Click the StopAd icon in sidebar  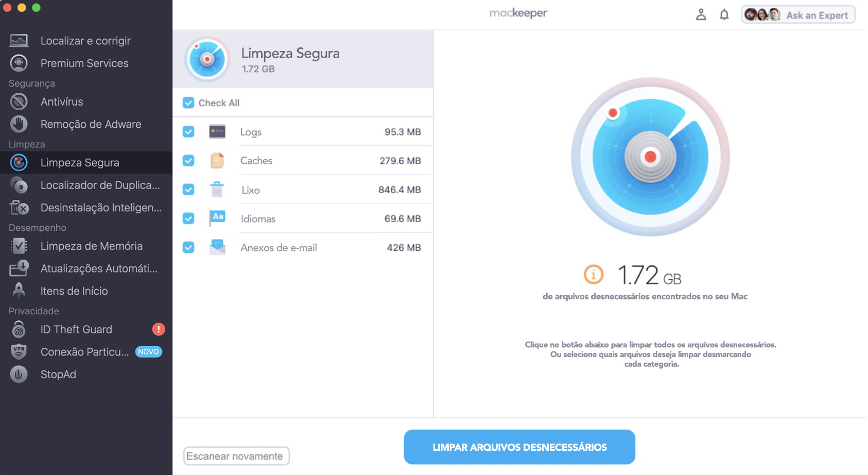click(x=19, y=374)
